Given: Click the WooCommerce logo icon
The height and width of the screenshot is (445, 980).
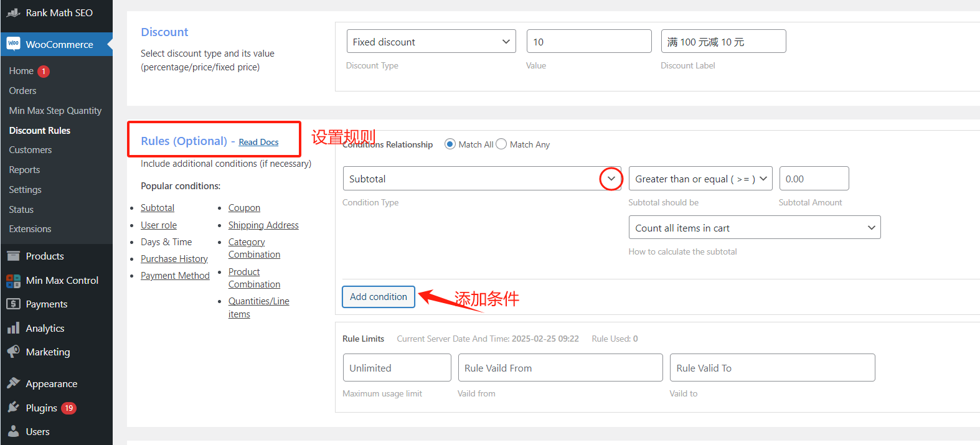Looking at the screenshot, I should 13,44.
